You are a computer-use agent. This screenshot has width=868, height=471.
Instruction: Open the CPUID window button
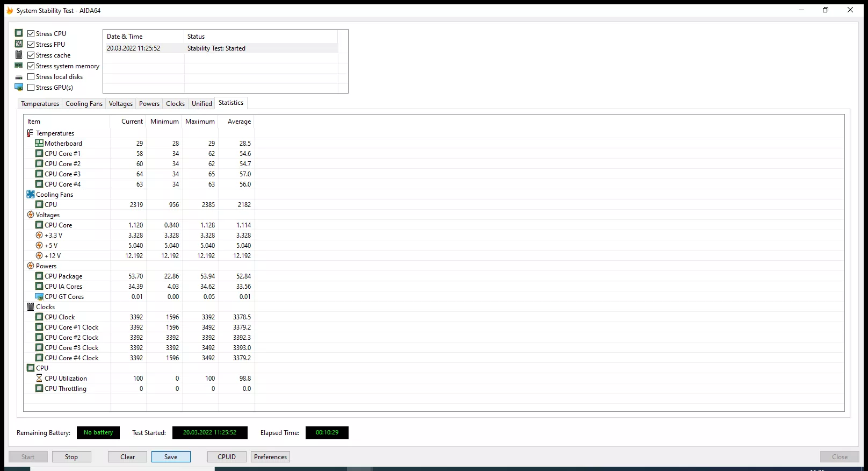click(x=227, y=457)
